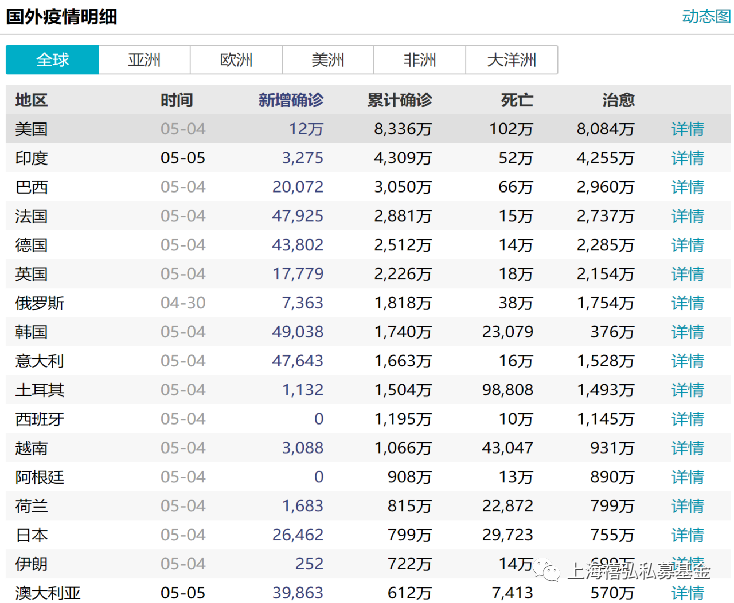734x603 pixels.
Task: Click the 巴西 region name
Action: pyautogui.click(x=31, y=187)
